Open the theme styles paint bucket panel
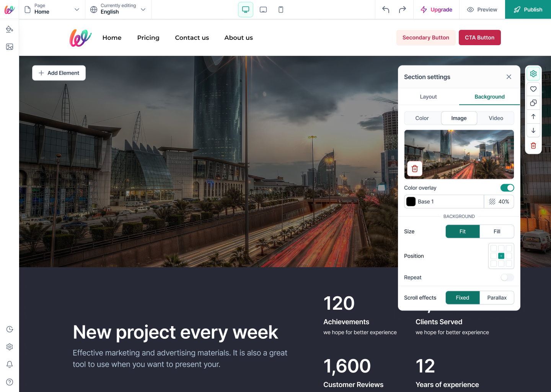551x392 pixels. [x=10, y=29]
